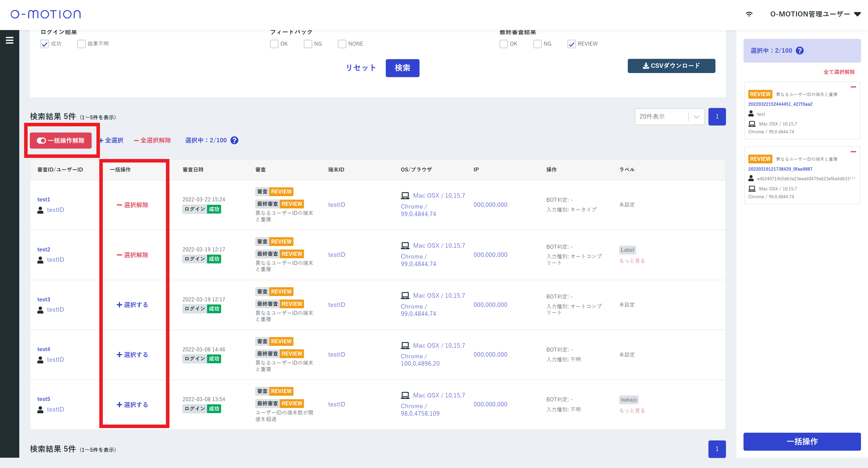Click user icon under test3

pos(40,309)
